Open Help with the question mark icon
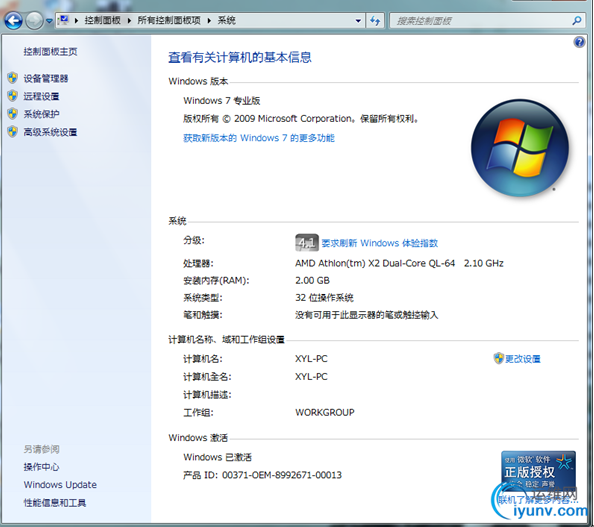The image size is (594, 527). tap(579, 42)
